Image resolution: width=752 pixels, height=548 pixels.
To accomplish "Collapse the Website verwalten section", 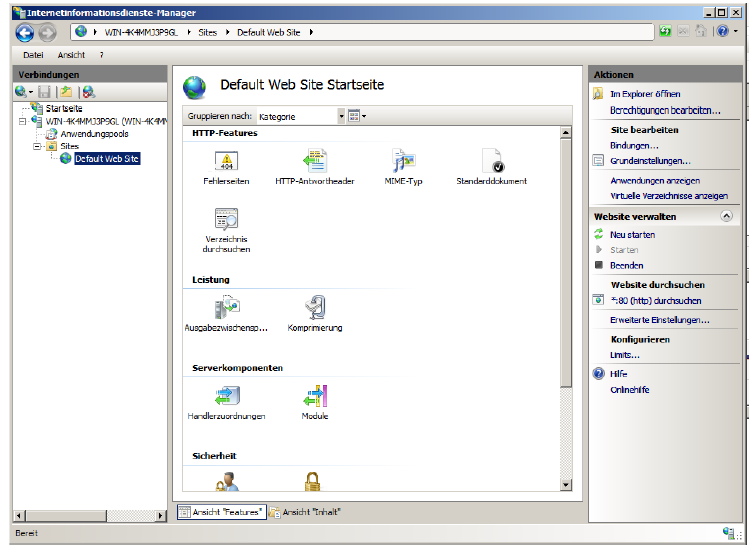I will tap(723, 216).
